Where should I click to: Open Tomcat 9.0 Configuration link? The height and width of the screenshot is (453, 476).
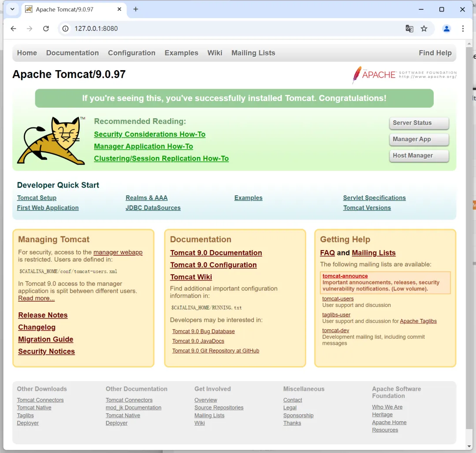click(213, 265)
